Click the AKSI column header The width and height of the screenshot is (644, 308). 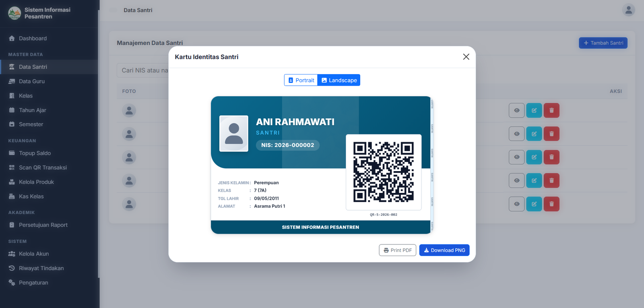coord(616,91)
